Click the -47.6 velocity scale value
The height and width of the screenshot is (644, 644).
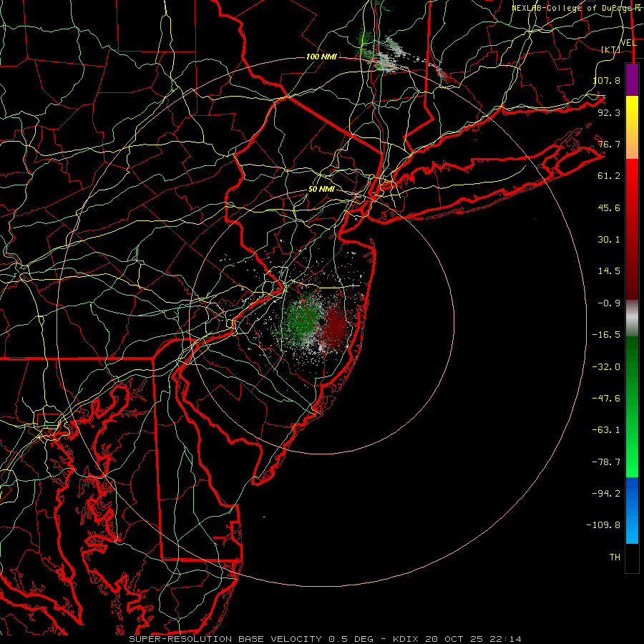(606, 399)
